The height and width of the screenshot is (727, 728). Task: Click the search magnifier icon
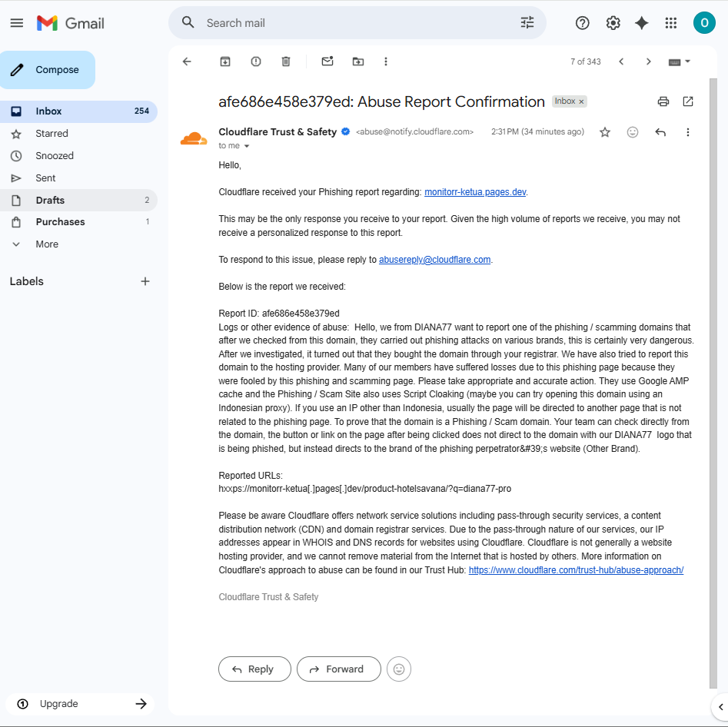[188, 22]
